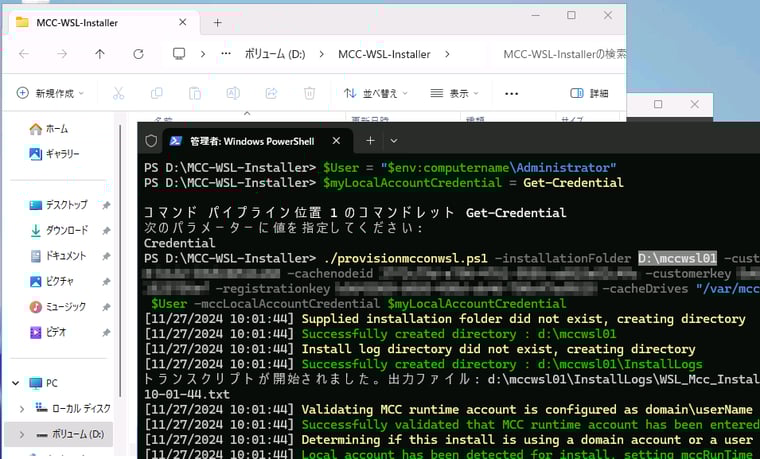Open ダウンロード in the navigation pane

click(58, 230)
